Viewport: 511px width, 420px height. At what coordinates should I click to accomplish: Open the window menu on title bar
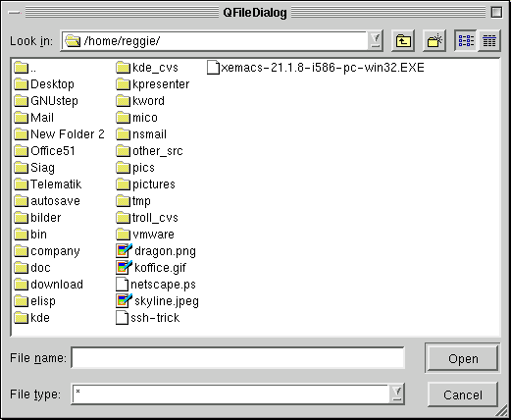(15, 13)
